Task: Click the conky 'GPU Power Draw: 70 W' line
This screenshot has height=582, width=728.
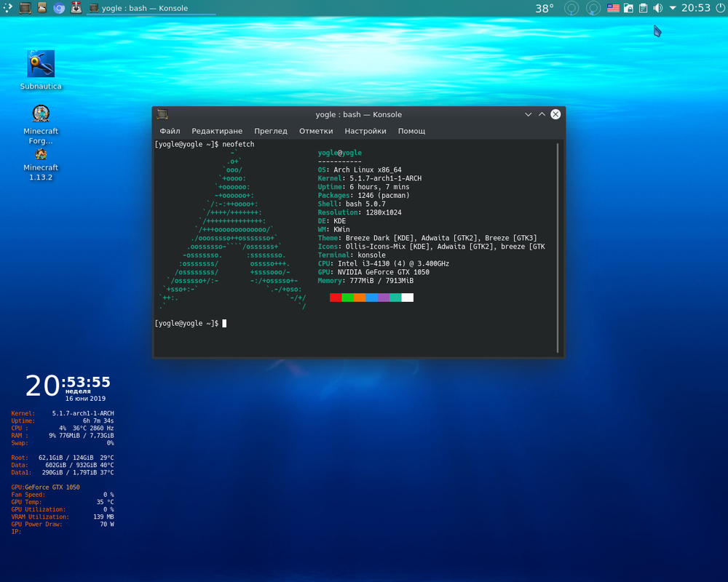Action: point(63,525)
